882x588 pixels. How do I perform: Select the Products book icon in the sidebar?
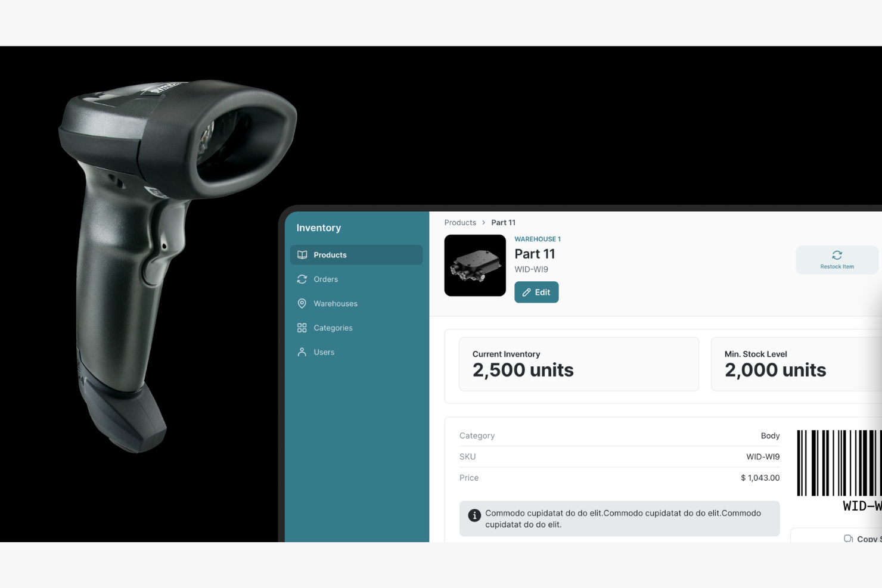click(x=302, y=254)
